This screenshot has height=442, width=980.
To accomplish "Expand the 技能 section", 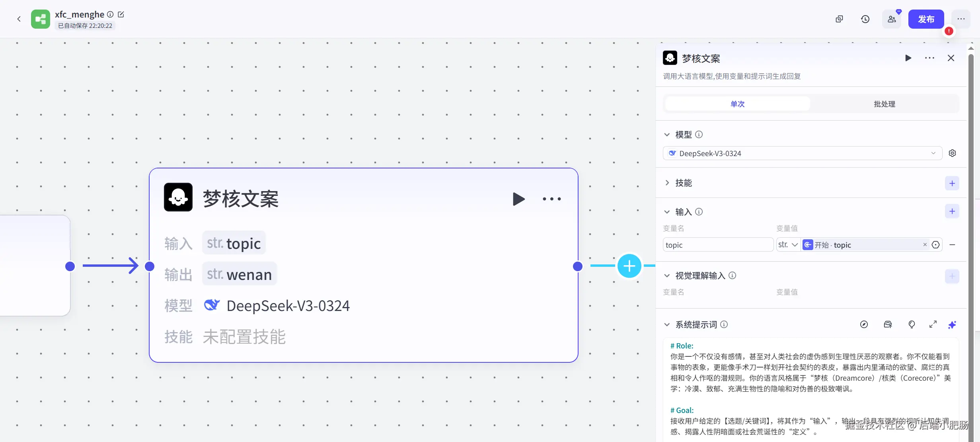I will (667, 183).
